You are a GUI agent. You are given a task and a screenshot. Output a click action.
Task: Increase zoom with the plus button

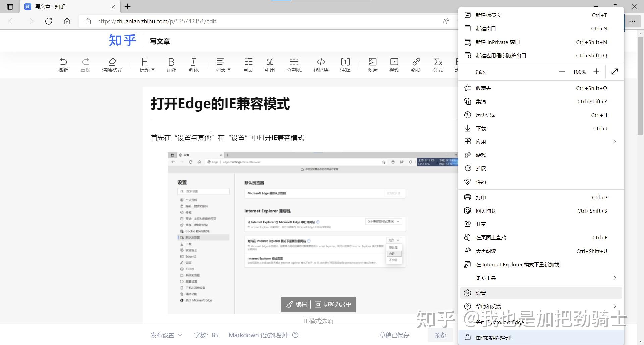pos(596,72)
